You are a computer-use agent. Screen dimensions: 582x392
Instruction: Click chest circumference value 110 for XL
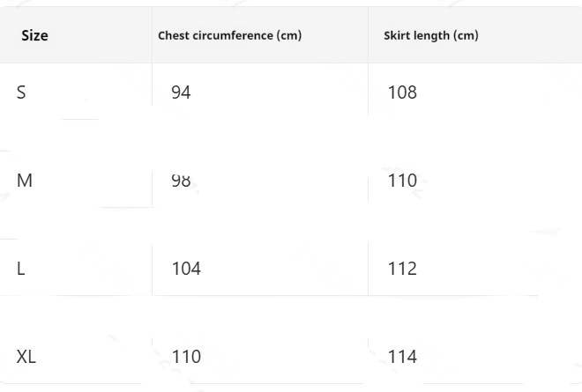click(186, 357)
